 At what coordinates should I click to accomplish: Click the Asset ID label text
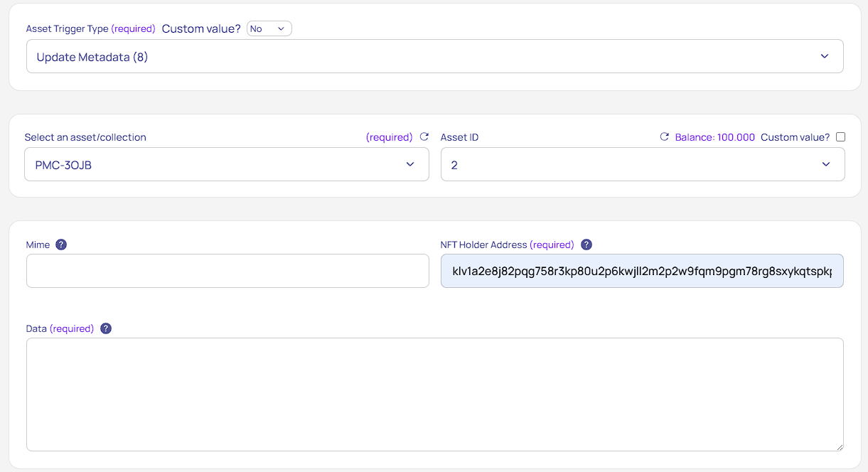tap(459, 137)
